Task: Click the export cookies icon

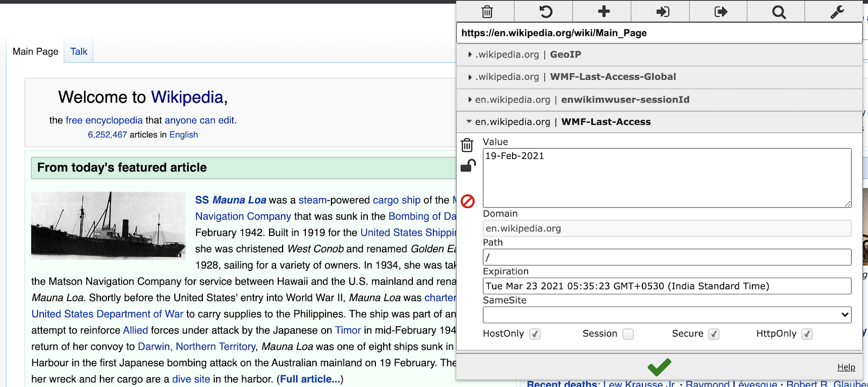Action: 720,11
